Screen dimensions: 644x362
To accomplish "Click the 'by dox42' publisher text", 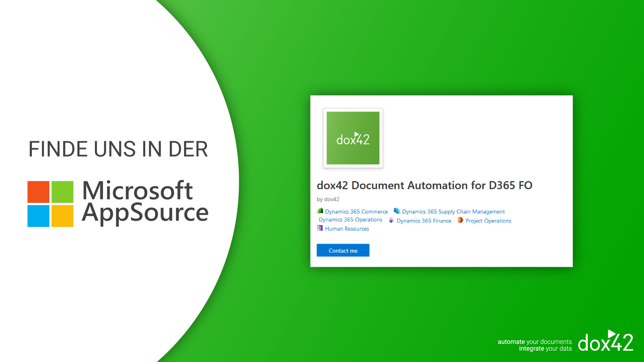I will 328,199.
